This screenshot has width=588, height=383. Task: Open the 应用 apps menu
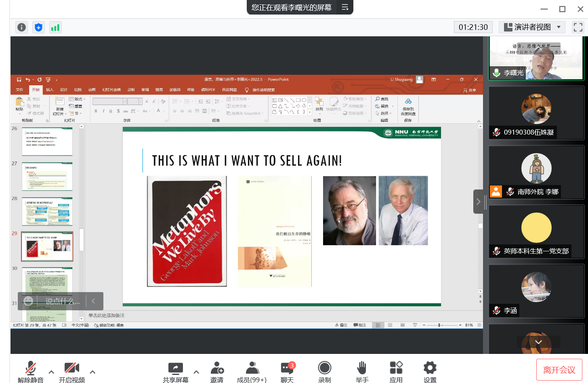pyautogui.click(x=396, y=371)
